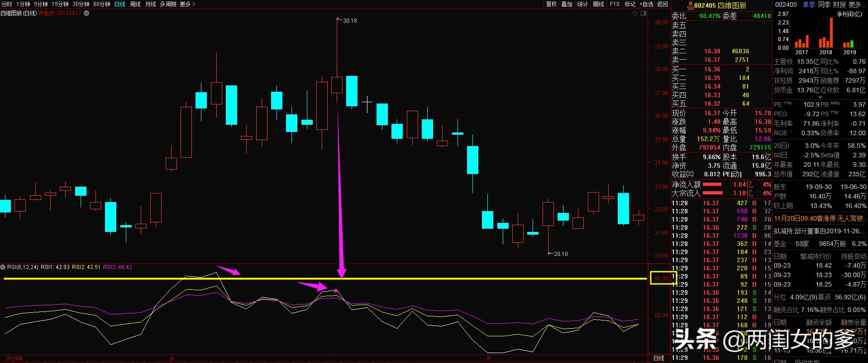Select the 1分钟 period tab
Screen dimensions: 868x363
point(23,4)
